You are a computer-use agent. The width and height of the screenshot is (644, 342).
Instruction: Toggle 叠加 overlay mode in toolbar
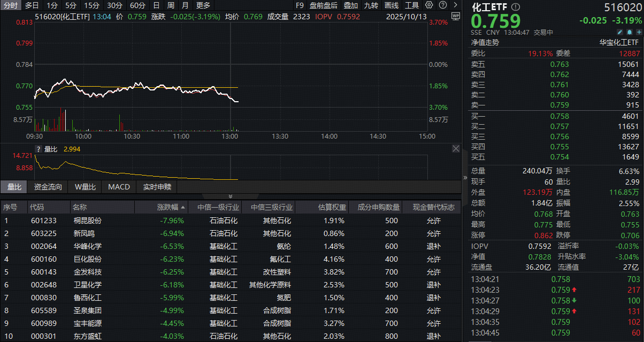pos(351,5)
